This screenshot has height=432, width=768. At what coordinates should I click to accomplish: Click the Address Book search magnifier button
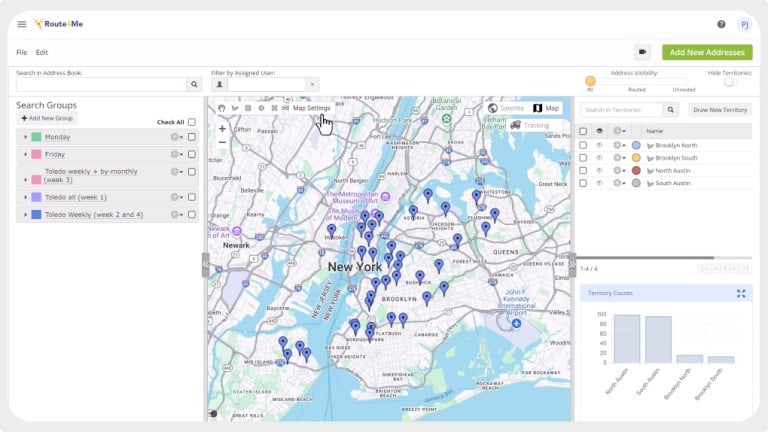point(194,84)
